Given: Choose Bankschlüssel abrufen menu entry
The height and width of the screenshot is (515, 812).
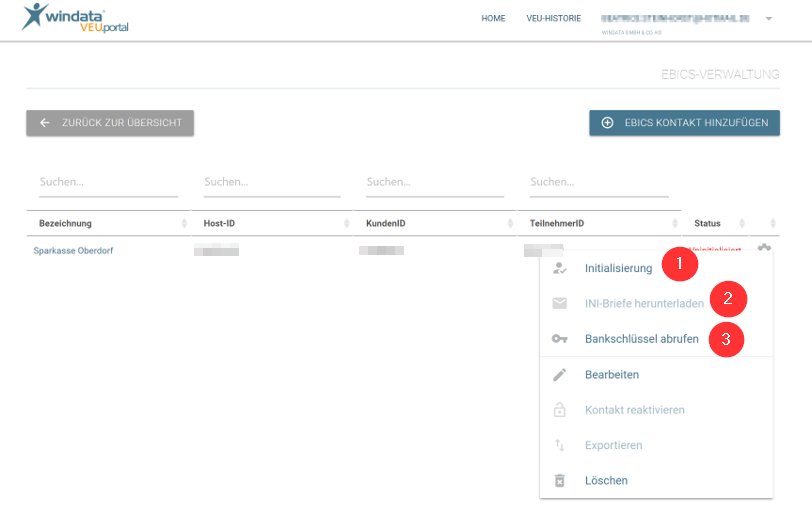Looking at the screenshot, I should click(642, 339).
